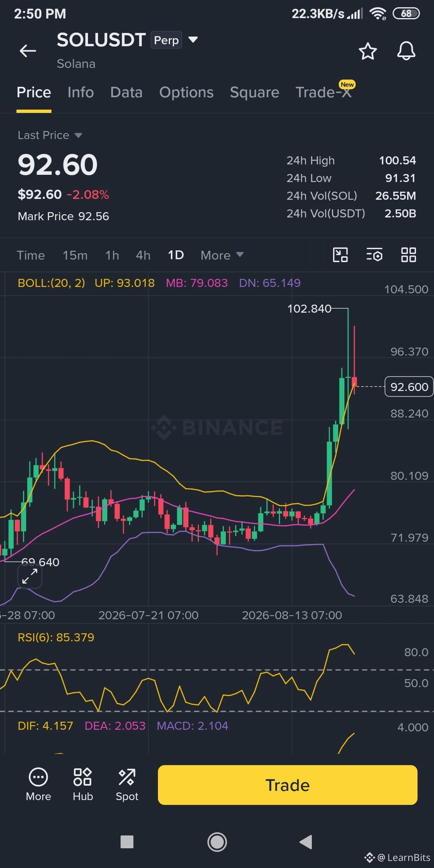Tap the Solana coin name subtitle
The width and height of the screenshot is (434, 868).
tap(76, 64)
